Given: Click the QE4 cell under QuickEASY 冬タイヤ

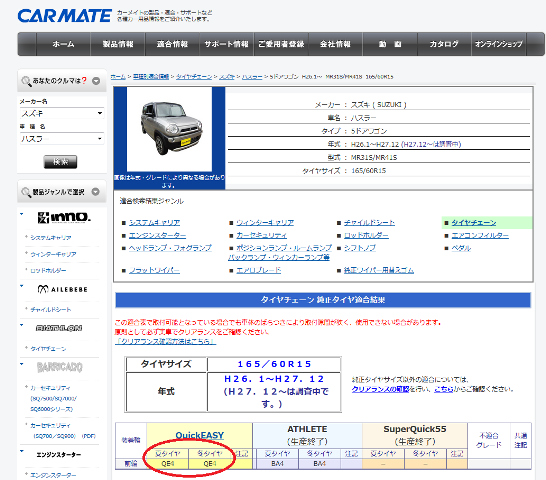Looking at the screenshot, I should point(210,464).
